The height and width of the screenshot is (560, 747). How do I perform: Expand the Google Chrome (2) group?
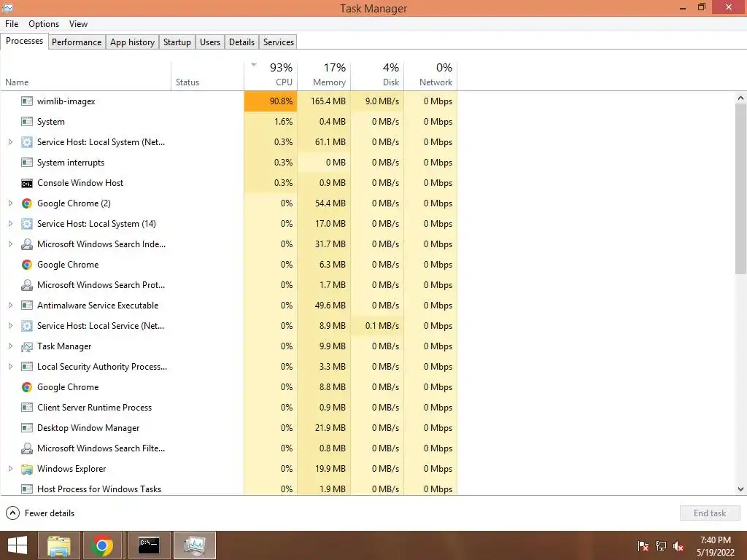pos(10,203)
